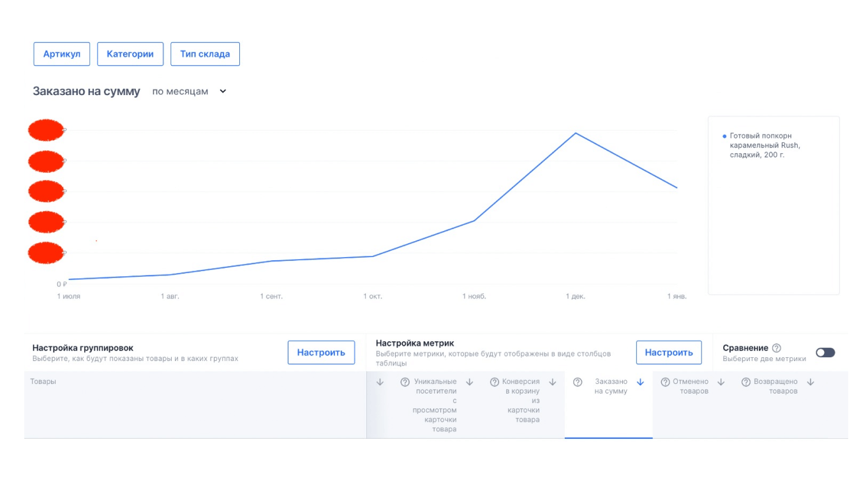Sort by Возвращено товаров arrow
The width and height of the screenshot is (868, 481).
[811, 382]
